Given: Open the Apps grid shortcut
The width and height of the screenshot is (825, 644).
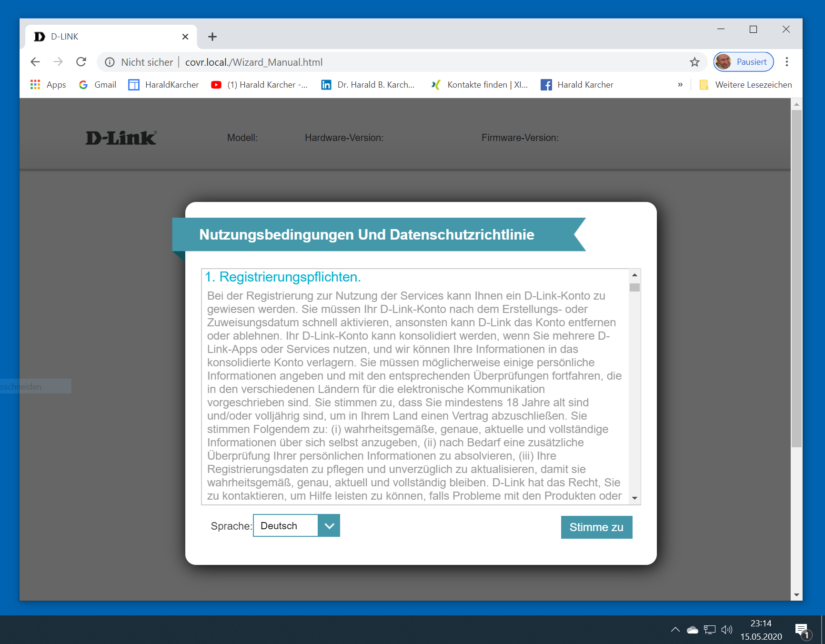Looking at the screenshot, I should [x=48, y=85].
